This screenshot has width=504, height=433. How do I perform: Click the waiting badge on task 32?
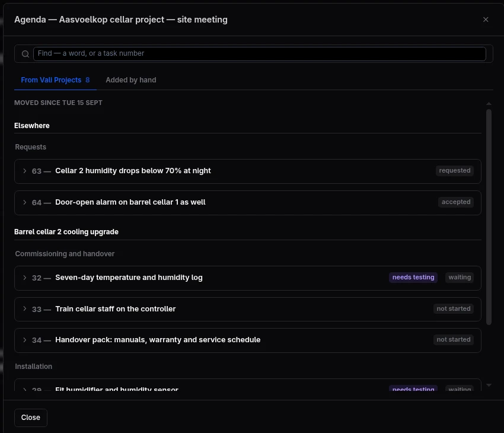click(x=460, y=278)
